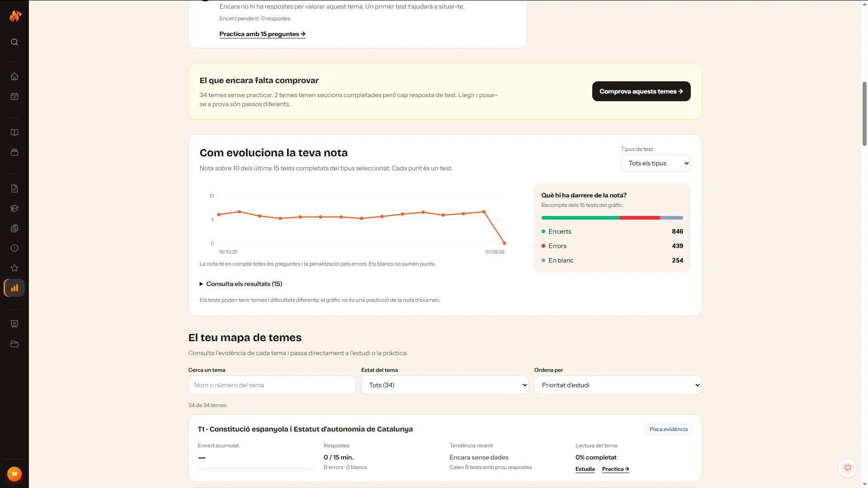Click the Practica link for T1

tap(615, 469)
